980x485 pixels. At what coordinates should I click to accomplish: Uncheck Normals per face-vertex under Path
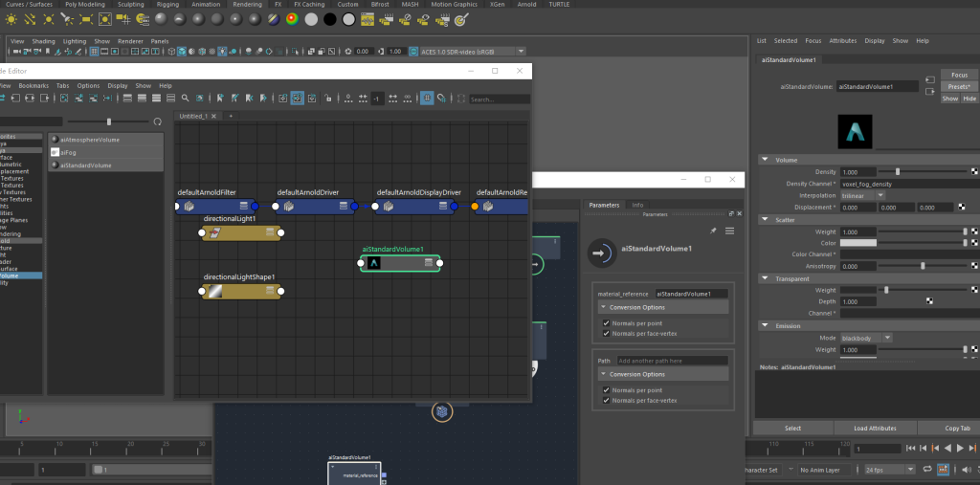tap(606, 400)
